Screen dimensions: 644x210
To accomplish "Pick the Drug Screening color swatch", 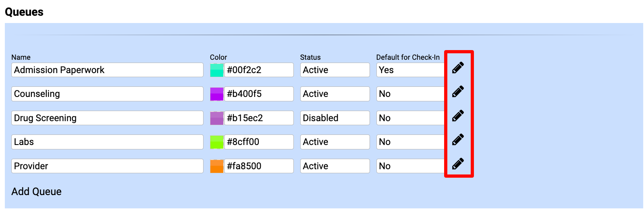I will [217, 118].
